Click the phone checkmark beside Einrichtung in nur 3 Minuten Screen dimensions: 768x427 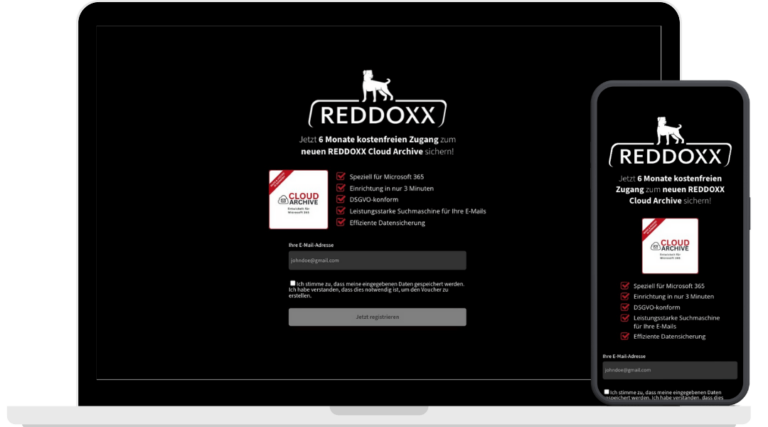pyautogui.click(x=624, y=296)
